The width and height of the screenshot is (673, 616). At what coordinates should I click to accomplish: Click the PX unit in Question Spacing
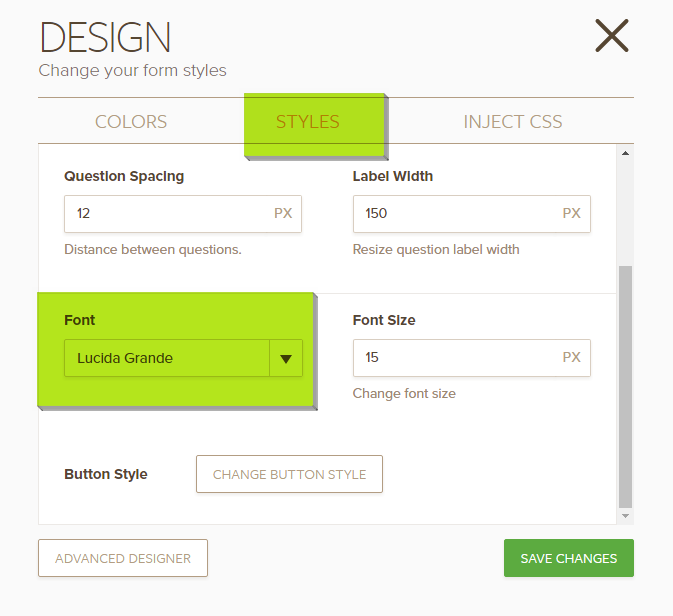285,213
